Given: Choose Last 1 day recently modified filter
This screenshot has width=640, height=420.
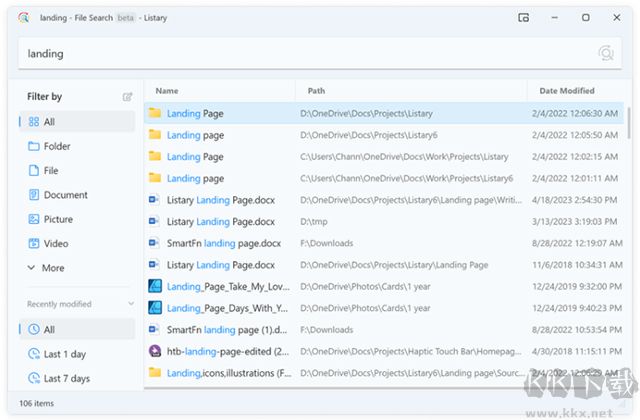Looking at the screenshot, I should (64, 354).
